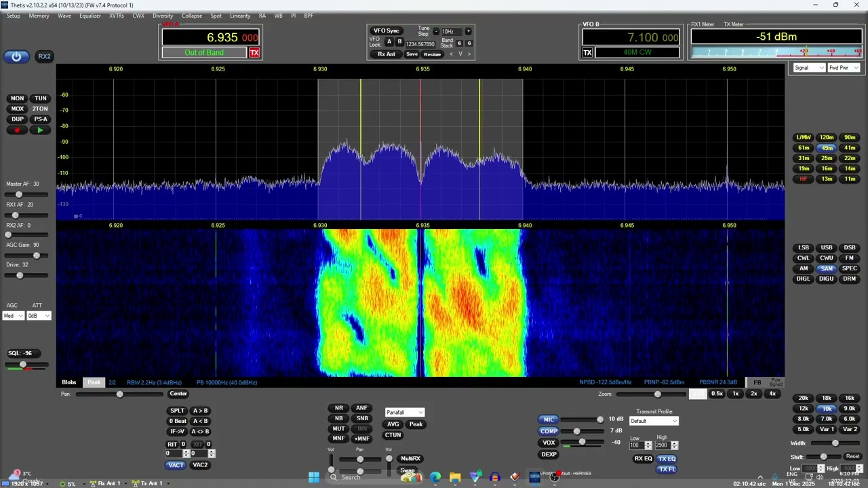Click the tune step minus button

436,31
